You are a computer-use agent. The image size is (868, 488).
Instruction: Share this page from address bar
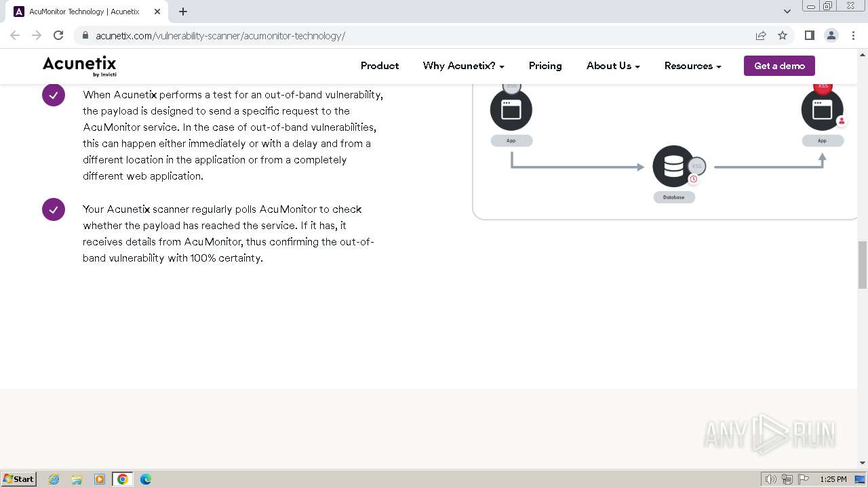coord(761,35)
